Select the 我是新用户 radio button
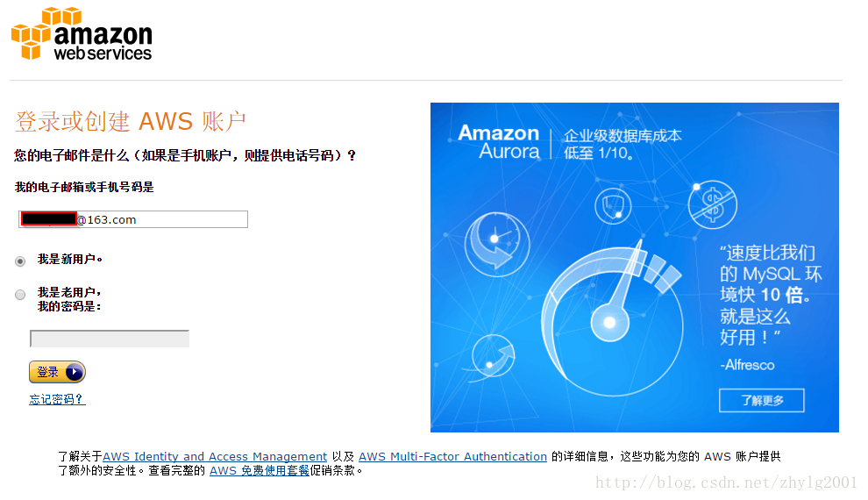Image resolution: width=868 pixels, height=500 pixels. 20,261
